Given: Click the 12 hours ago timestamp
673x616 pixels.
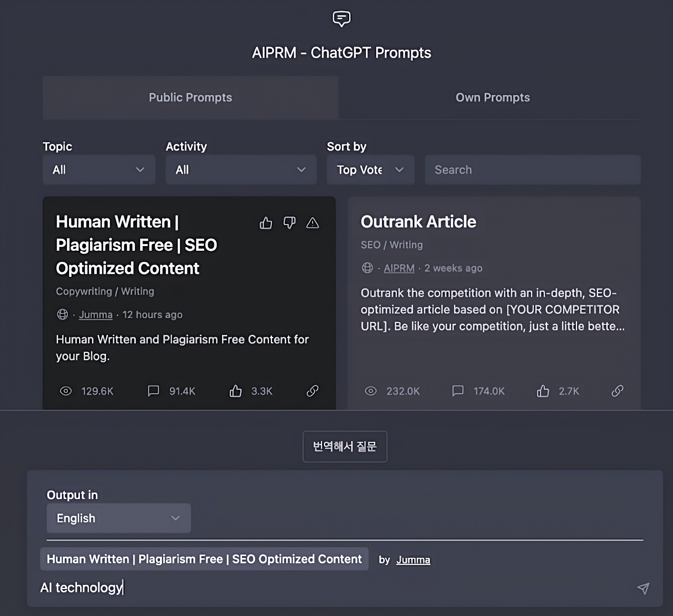Looking at the screenshot, I should click(152, 314).
